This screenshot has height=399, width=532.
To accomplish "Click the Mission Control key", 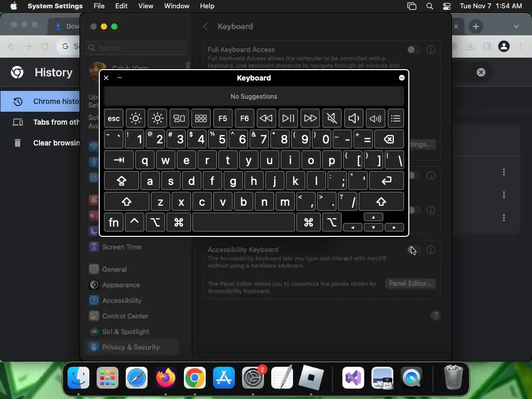I will pyautogui.click(x=179, y=118).
